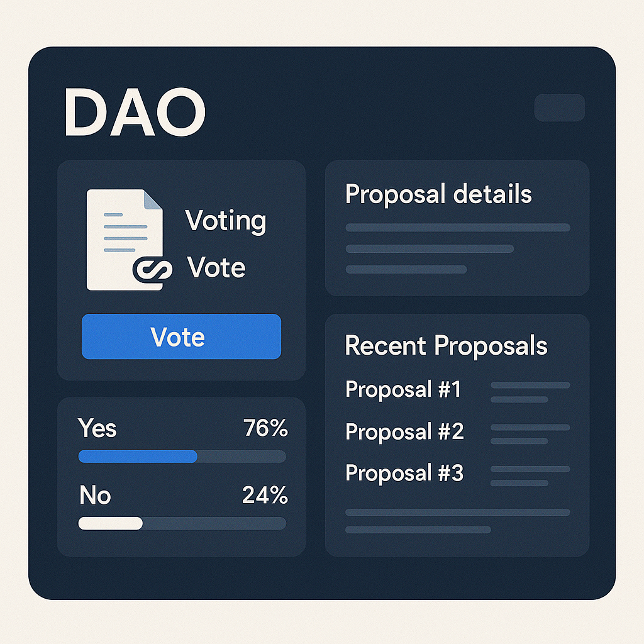Select the Yes option label
Image resolution: width=644 pixels, height=644 pixels.
pos(97,428)
